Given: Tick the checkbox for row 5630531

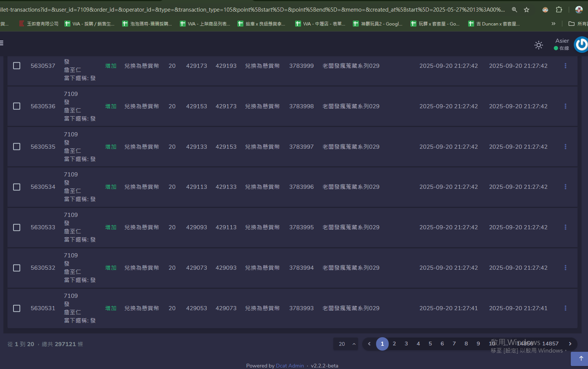Looking at the screenshot, I should 17,308.
